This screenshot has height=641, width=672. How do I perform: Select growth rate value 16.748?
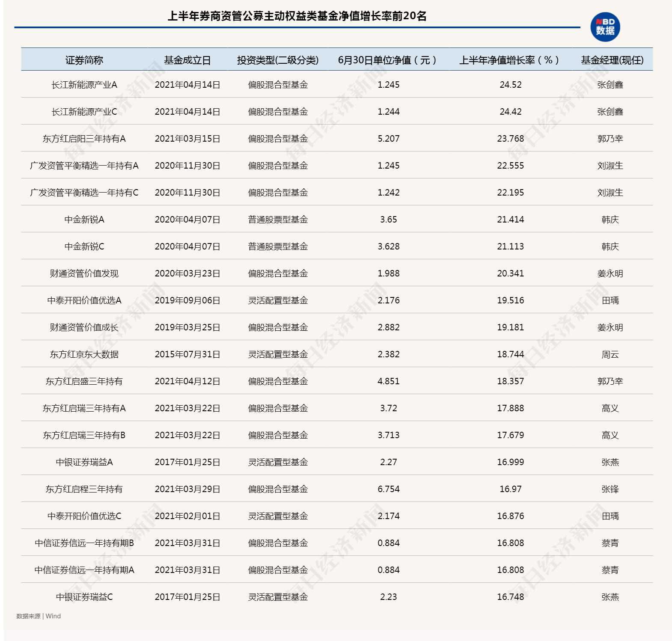click(511, 597)
